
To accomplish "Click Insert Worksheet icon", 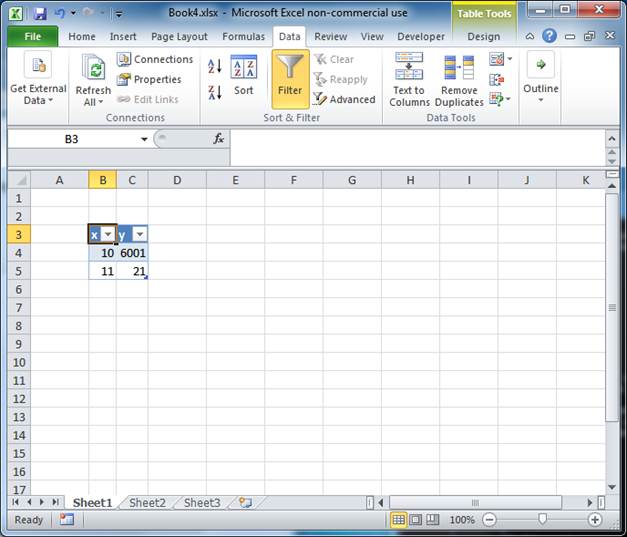I will [x=245, y=502].
